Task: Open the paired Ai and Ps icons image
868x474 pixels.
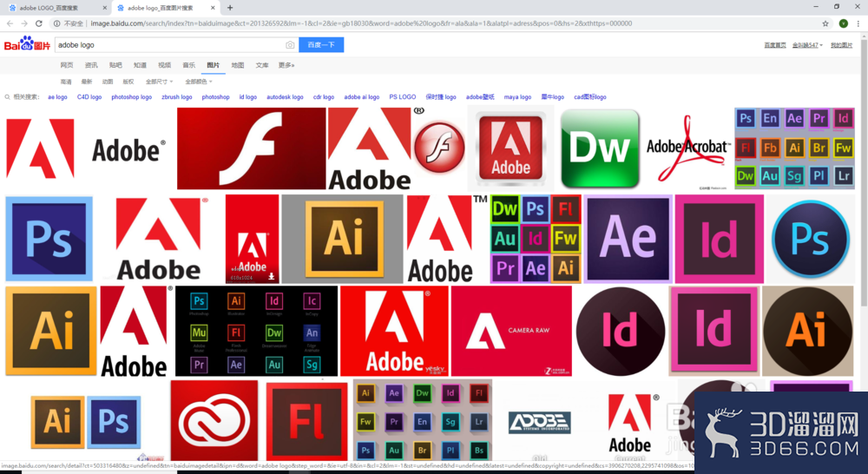Action: pos(86,422)
